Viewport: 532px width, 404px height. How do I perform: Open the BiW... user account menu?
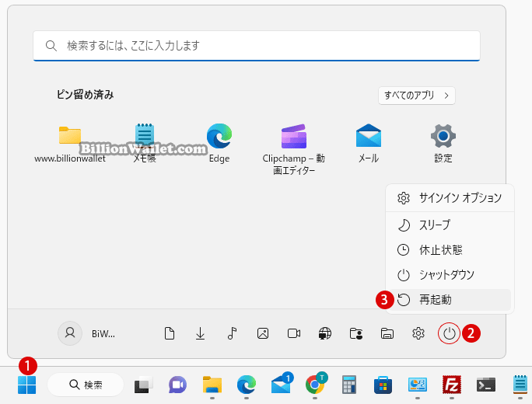pos(87,333)
